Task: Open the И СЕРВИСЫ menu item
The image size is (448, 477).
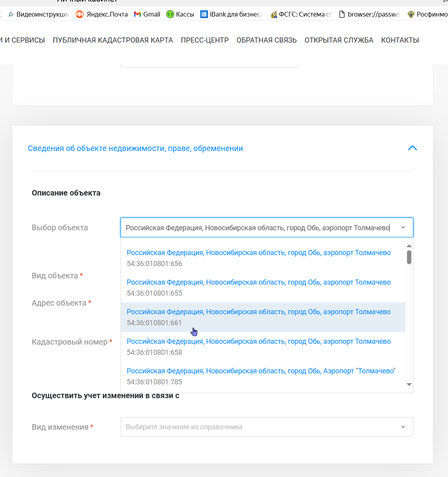Action: [22, 40]
